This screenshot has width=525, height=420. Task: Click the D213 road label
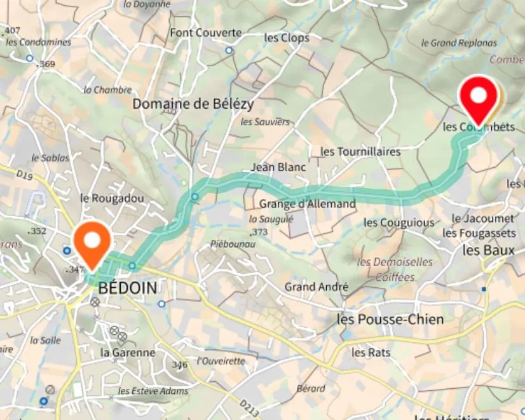(x=250, y=409)
